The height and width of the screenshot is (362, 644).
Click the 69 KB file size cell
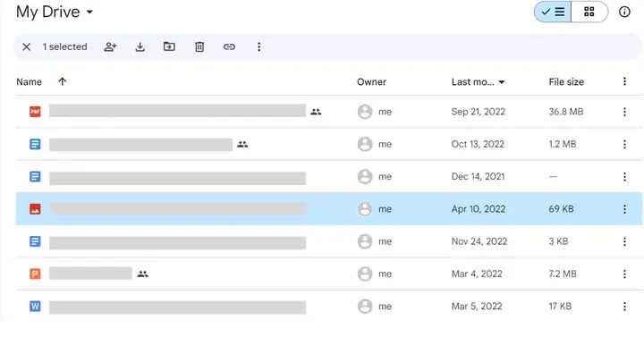[561, 209]
